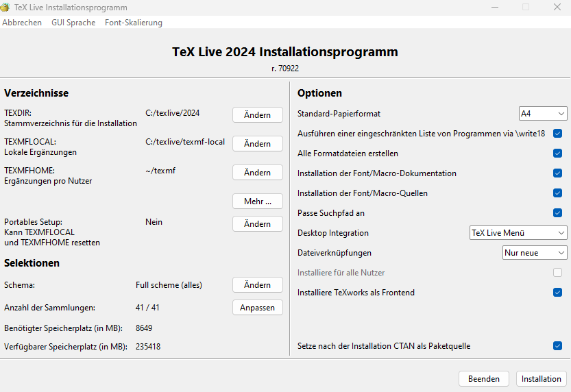
Task: Toggle the \write18 restricted programs checkbox
Action: tap(557, 134)
